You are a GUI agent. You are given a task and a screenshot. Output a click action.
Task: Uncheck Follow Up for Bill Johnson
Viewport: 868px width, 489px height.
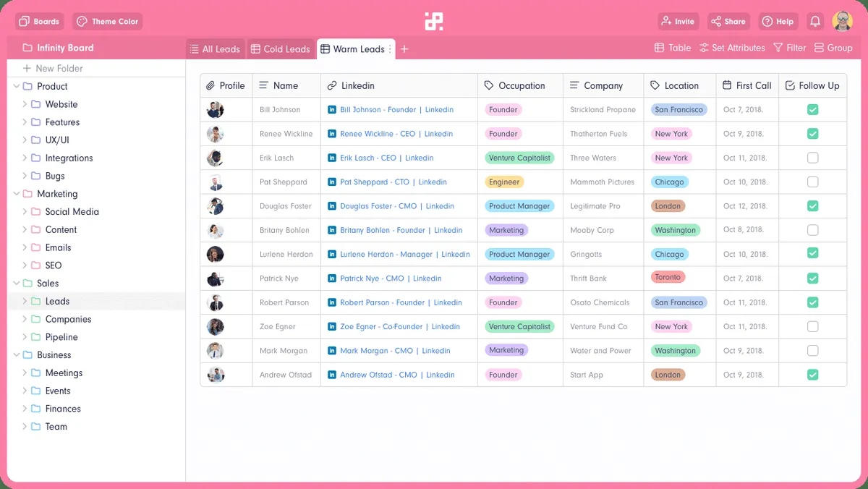[813, 110]
